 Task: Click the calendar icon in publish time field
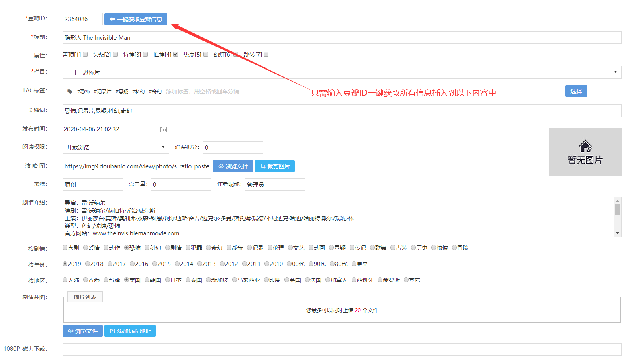tap(164, 129)
